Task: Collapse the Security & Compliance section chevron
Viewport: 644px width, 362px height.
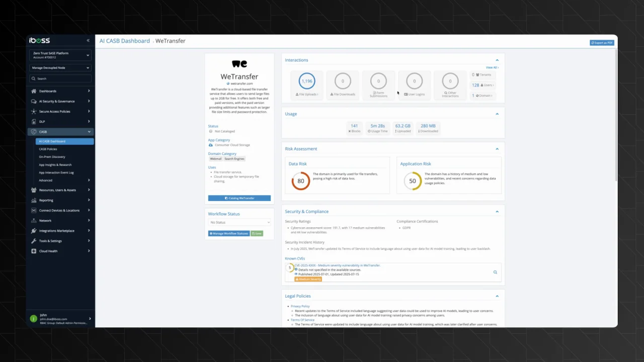Action: (x=497, y=212)
